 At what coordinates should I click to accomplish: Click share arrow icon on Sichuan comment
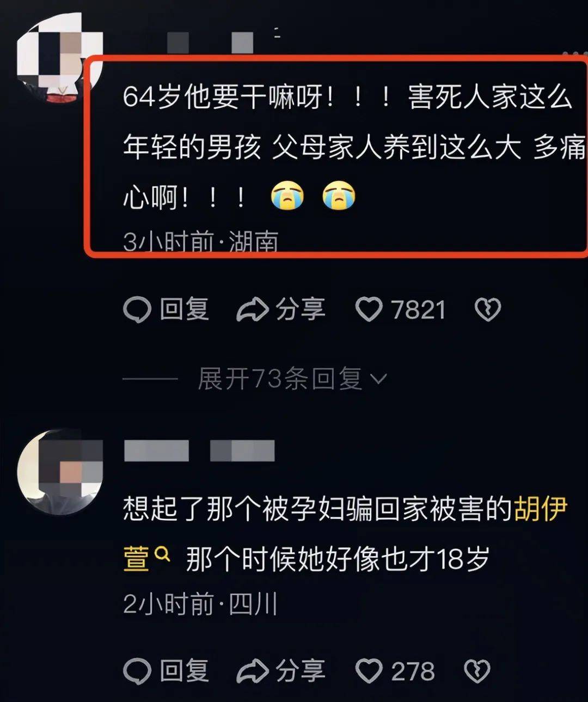pyautogui.click(x=252, y=672)
